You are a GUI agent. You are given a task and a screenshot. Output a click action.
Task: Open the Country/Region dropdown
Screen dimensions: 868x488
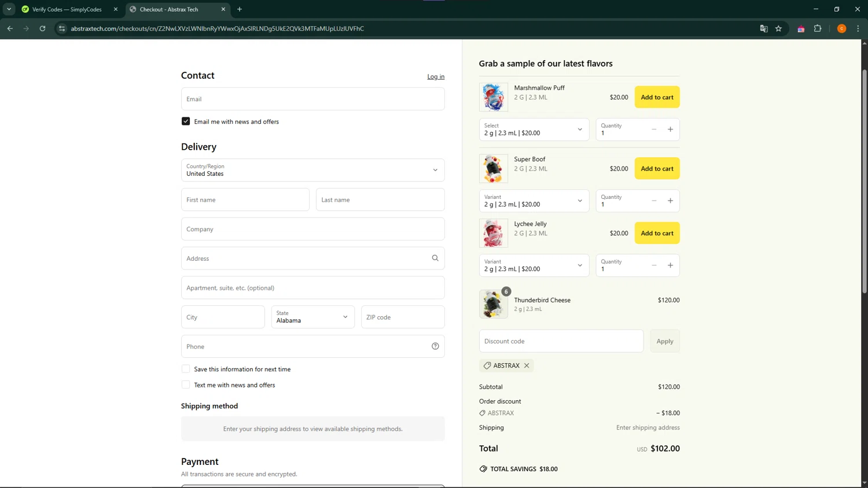[x=313, y=170]
